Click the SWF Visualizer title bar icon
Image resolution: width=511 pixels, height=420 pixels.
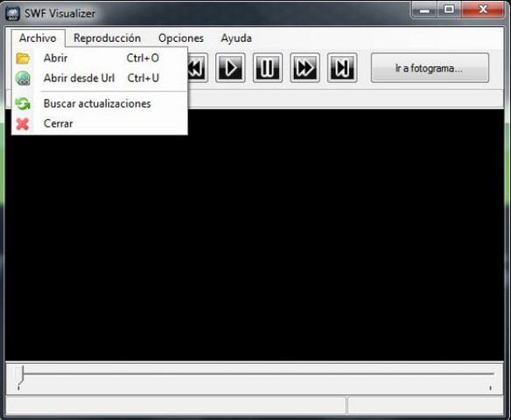(13, 14)
